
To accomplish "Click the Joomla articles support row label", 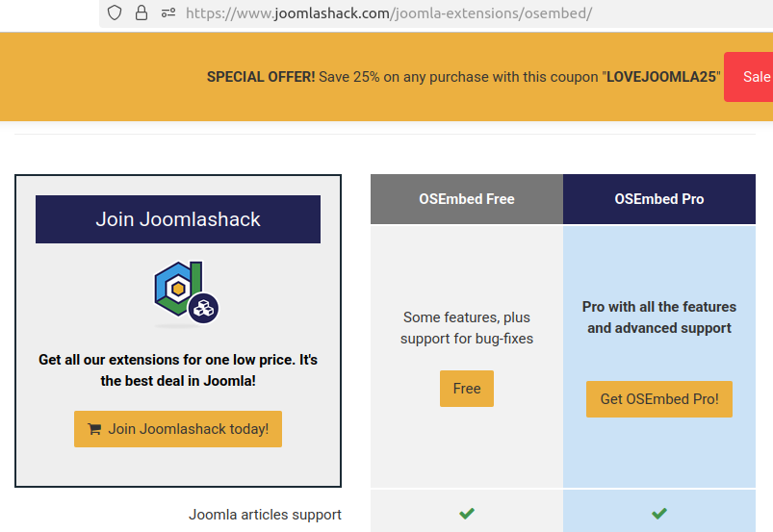I will coord(265,515).
